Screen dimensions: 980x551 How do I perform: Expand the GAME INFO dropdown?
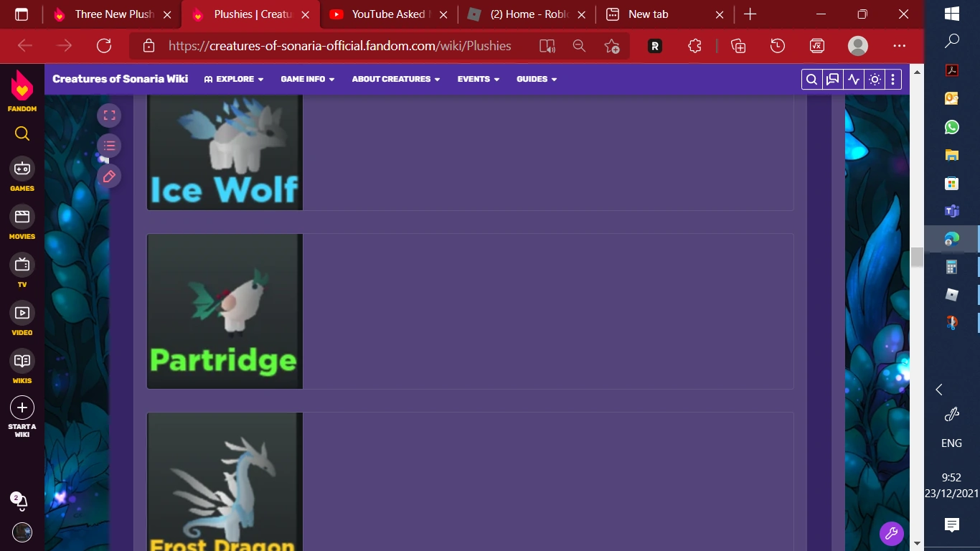(307, 79)
